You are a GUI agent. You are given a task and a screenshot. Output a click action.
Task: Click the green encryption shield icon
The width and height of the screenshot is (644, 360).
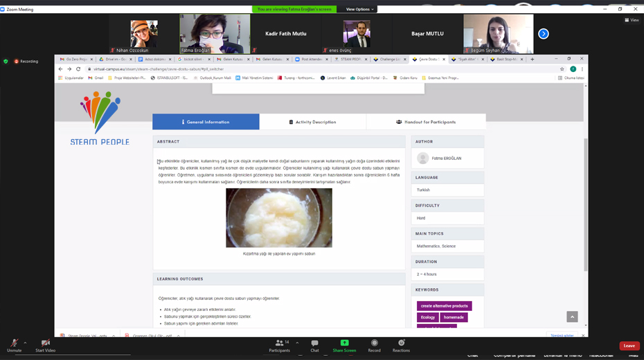coord(6,61)
